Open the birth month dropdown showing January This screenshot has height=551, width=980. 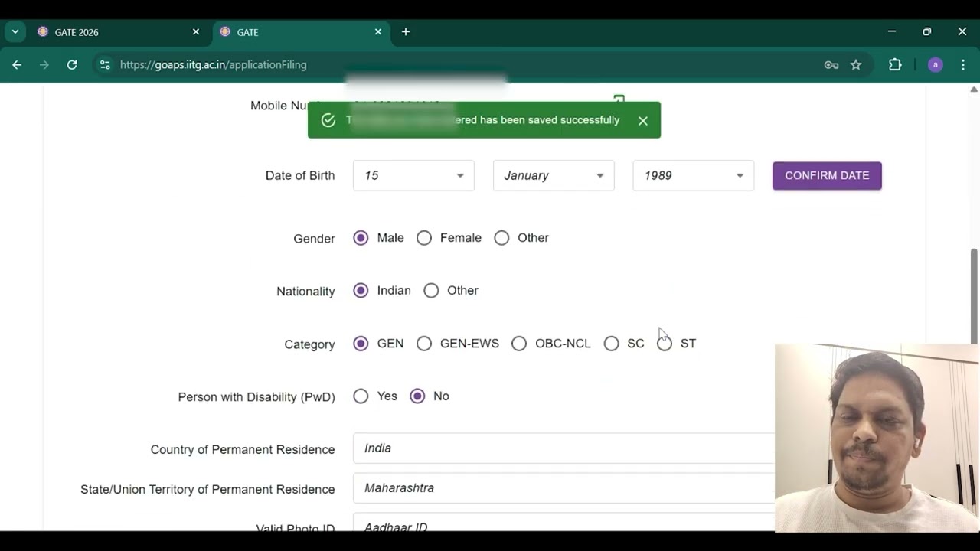[x=554, y=176]
